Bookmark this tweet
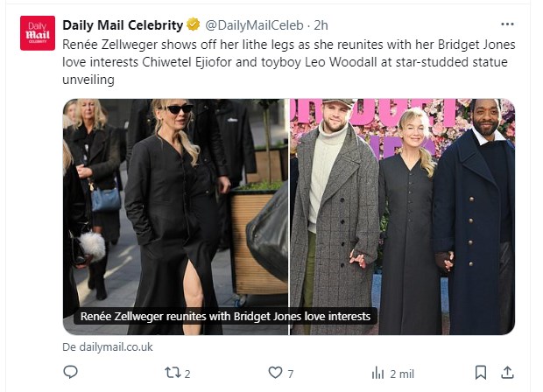The width and height of the screenshot is (543, 392). pyautogui.click(x=480, y=373)
